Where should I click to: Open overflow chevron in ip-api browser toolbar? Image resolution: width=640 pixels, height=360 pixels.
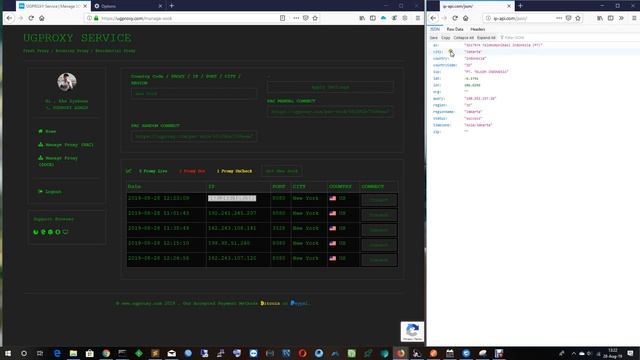pos(621,18)
